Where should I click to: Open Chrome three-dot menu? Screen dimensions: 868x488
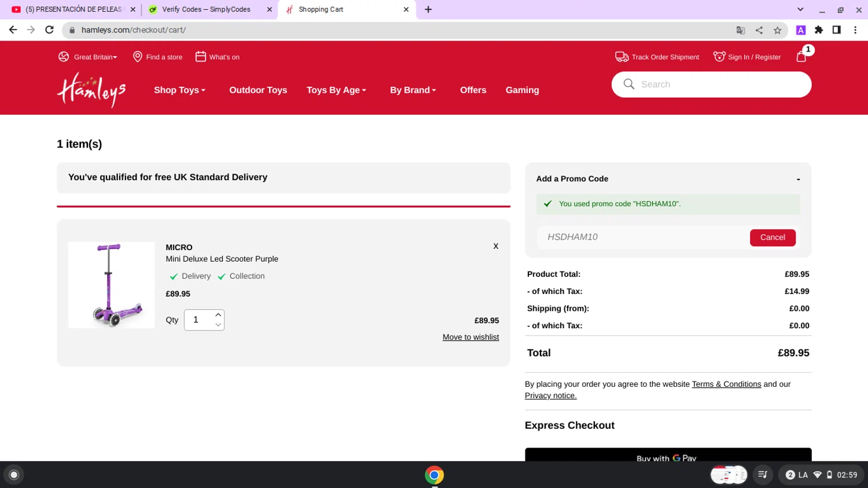click(855, 30)
